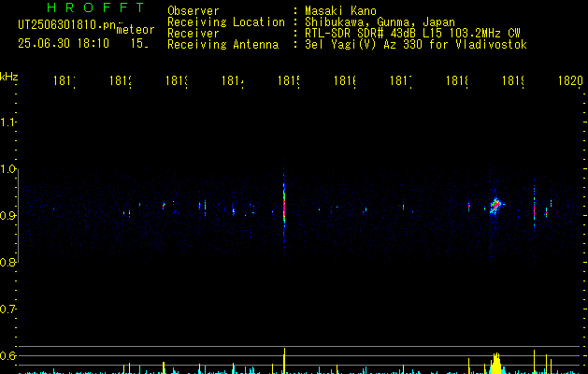Click the 0.7 frequency axis label

coord(7,309)
